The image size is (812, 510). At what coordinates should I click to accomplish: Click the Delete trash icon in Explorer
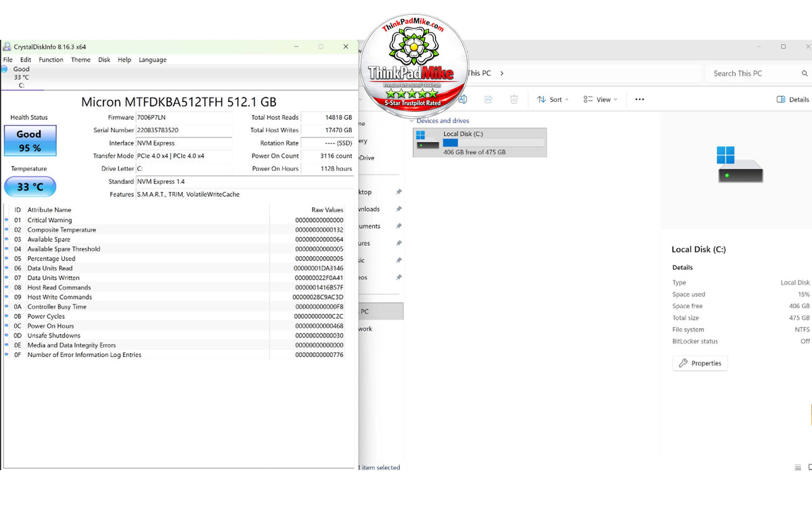(514, 99)
